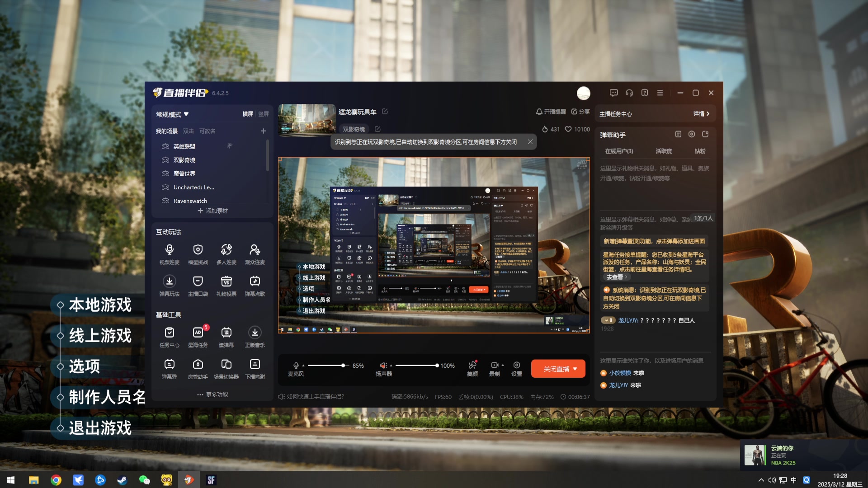Open the 美颜 beauty filter settings

[x=472, y=368]
